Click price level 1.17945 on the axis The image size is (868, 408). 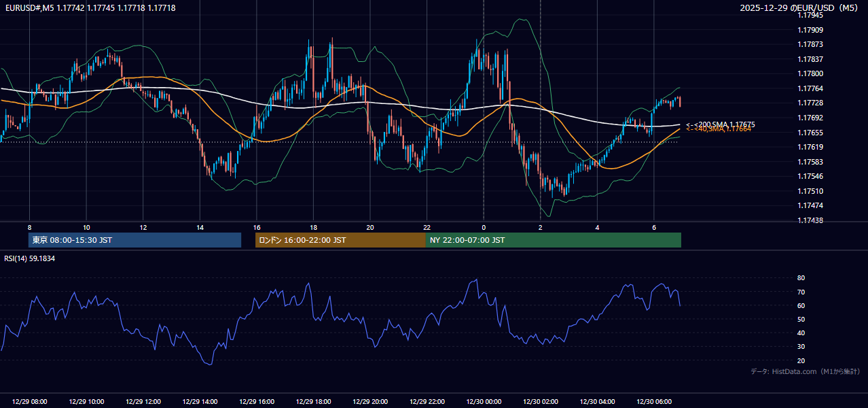[810, 15]
